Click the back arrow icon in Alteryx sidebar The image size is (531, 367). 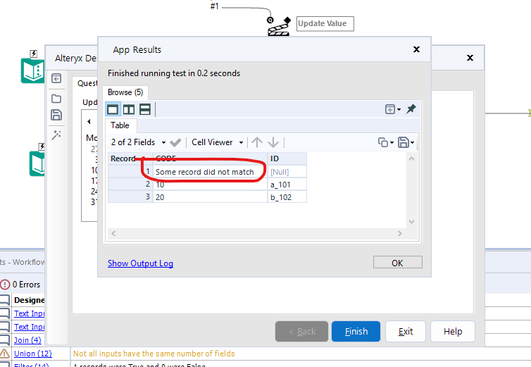tap(56, 78)
